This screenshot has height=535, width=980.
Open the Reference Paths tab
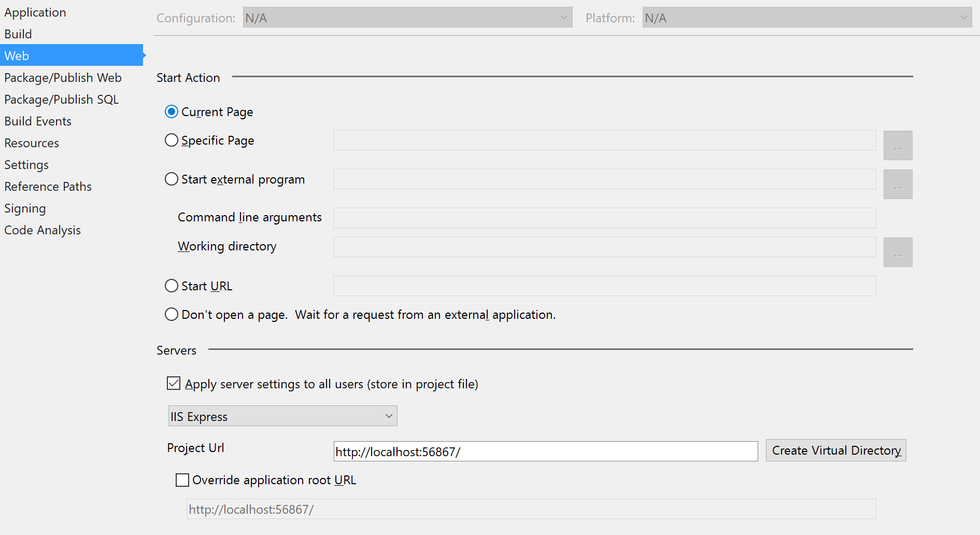coord(48,187)
